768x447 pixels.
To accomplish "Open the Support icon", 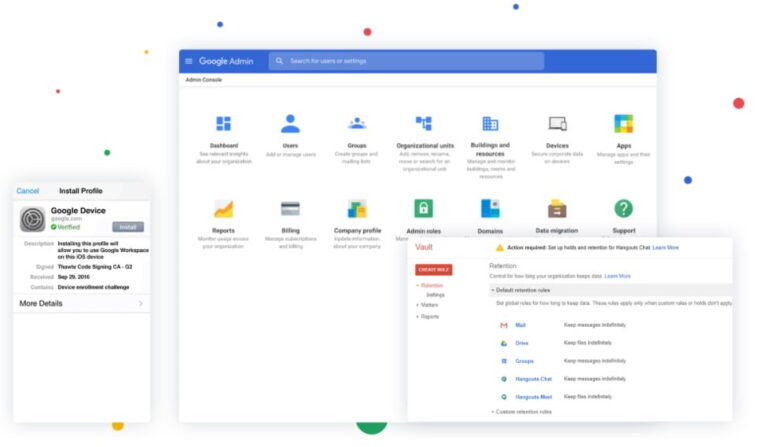I will click(x=624, y=209).
